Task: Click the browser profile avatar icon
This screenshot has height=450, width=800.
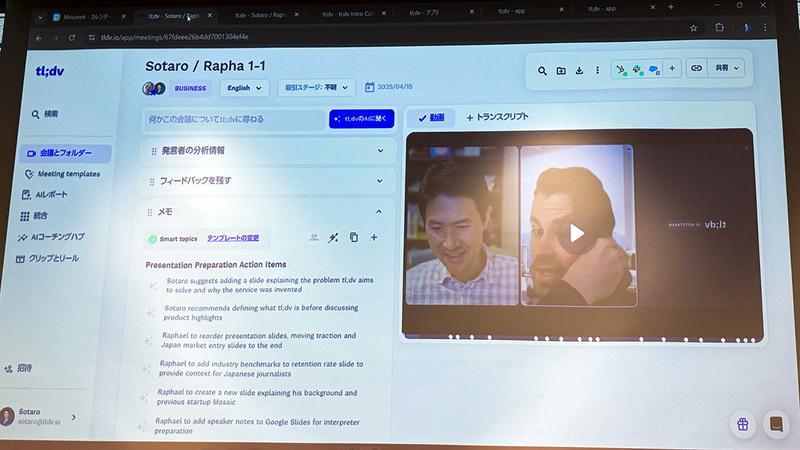Action: tap(745, 28)
